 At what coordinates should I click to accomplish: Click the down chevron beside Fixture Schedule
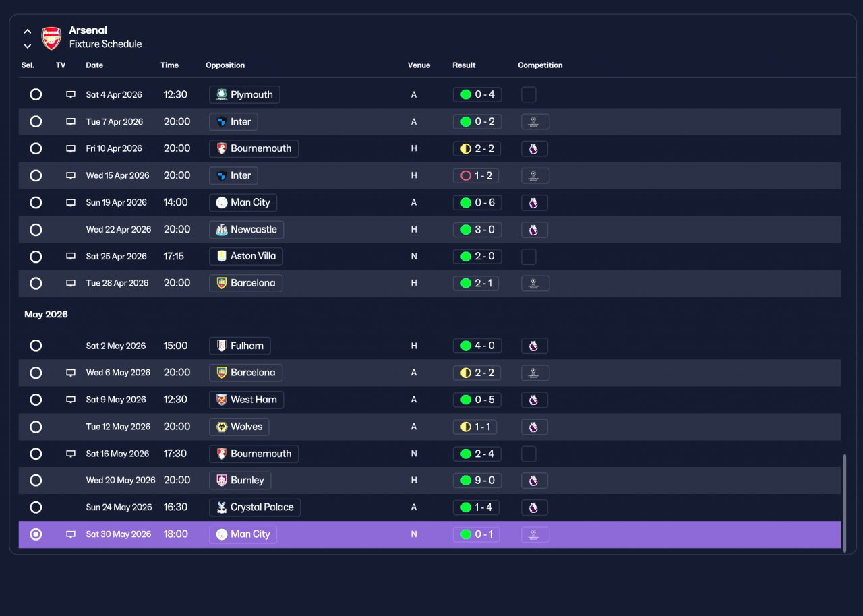28,46
